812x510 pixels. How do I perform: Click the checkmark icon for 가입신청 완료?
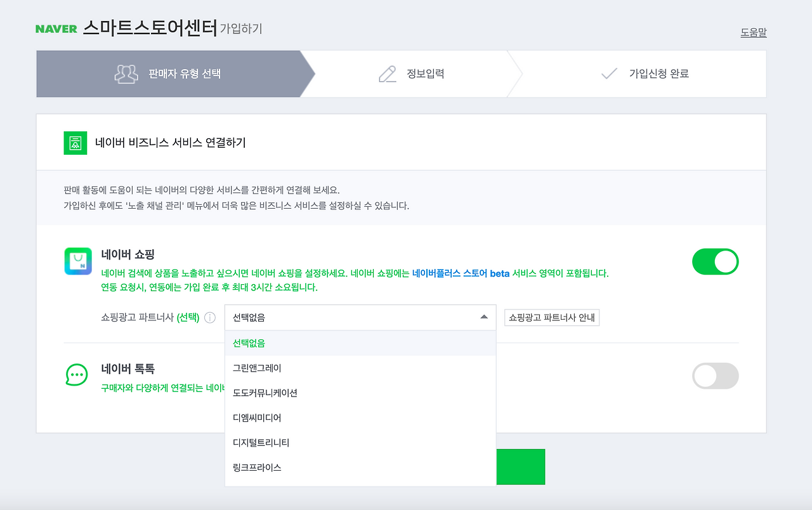609,74
